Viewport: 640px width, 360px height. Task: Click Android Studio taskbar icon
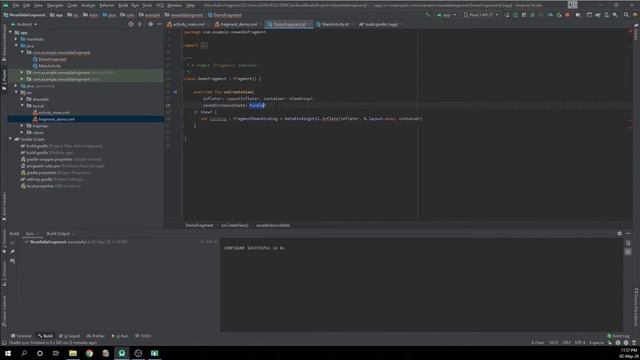(122, 353)
